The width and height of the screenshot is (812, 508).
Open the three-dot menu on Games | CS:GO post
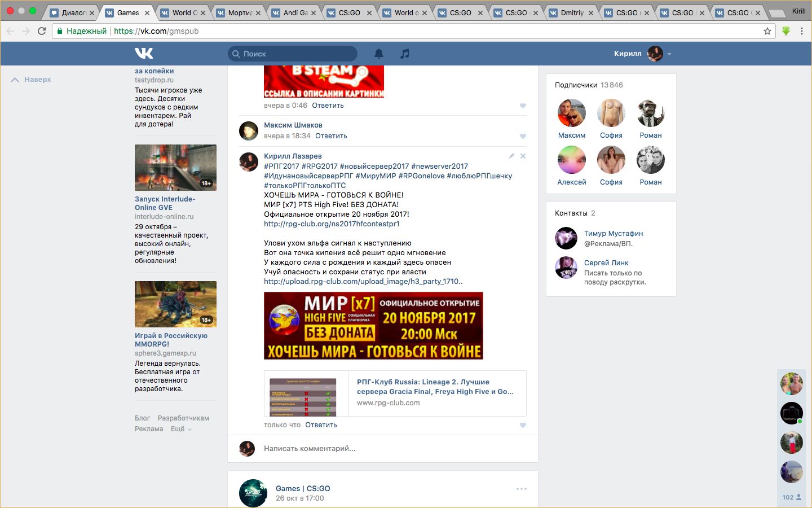point(522,489)
